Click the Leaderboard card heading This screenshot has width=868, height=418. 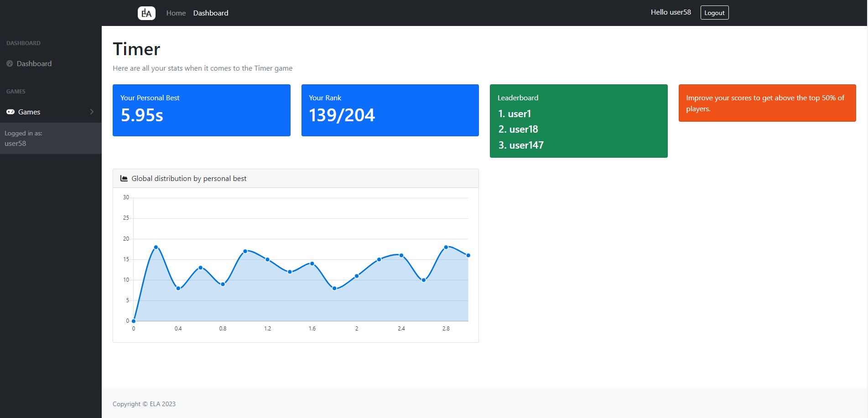(518, 98)
